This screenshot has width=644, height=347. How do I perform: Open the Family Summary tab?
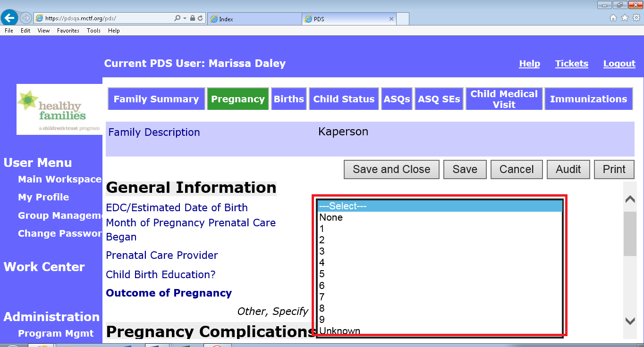click(x=156, y=99)
